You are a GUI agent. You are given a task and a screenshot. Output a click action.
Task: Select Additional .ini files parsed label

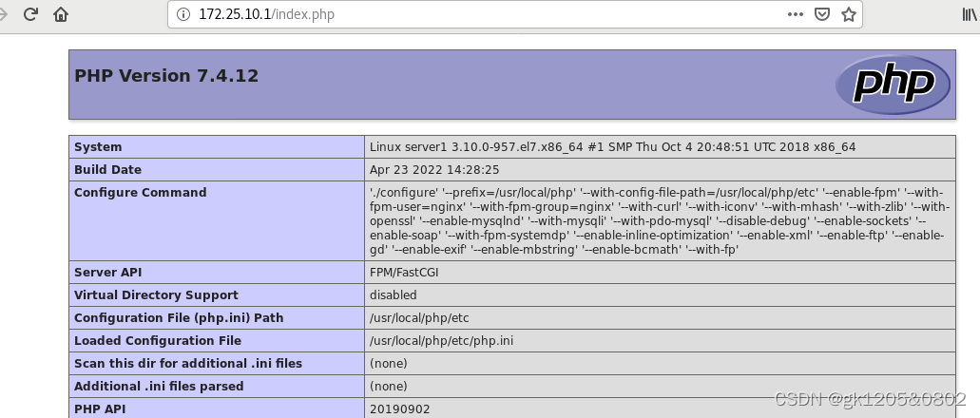pos(159,386)
